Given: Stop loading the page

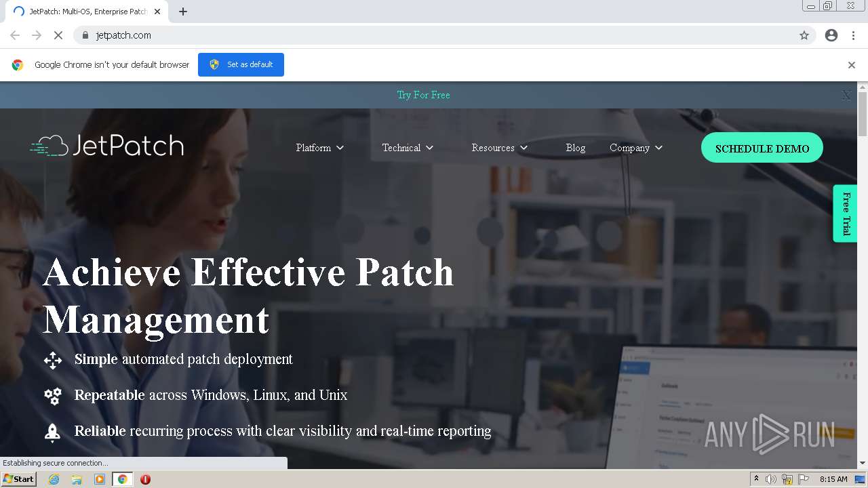Looking at the screenshot, I should 58,35.
